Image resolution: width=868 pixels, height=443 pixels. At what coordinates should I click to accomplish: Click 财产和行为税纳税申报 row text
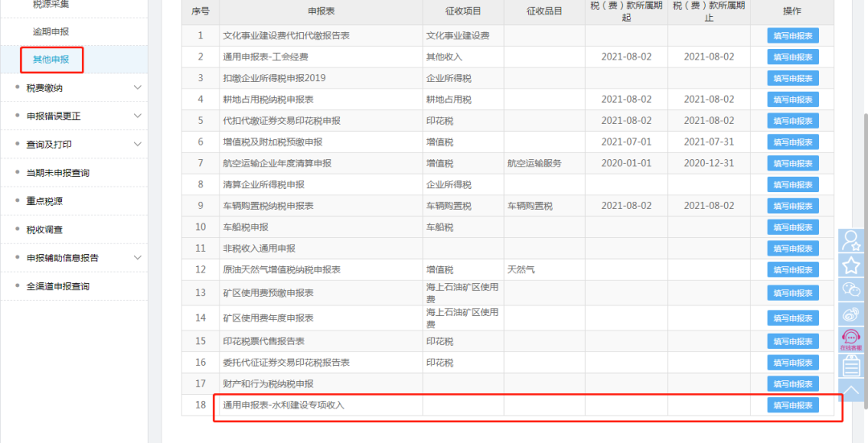[268, 384]
